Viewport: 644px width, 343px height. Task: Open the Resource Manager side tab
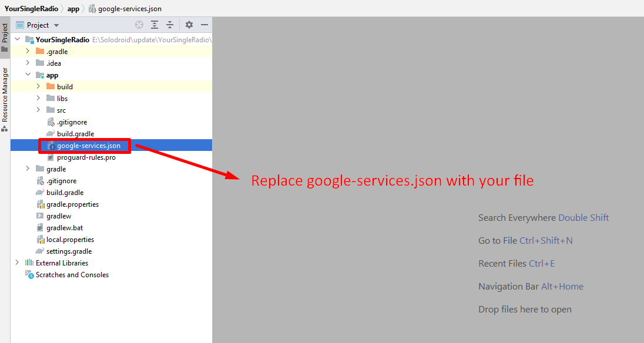click(x=5, y=94)
